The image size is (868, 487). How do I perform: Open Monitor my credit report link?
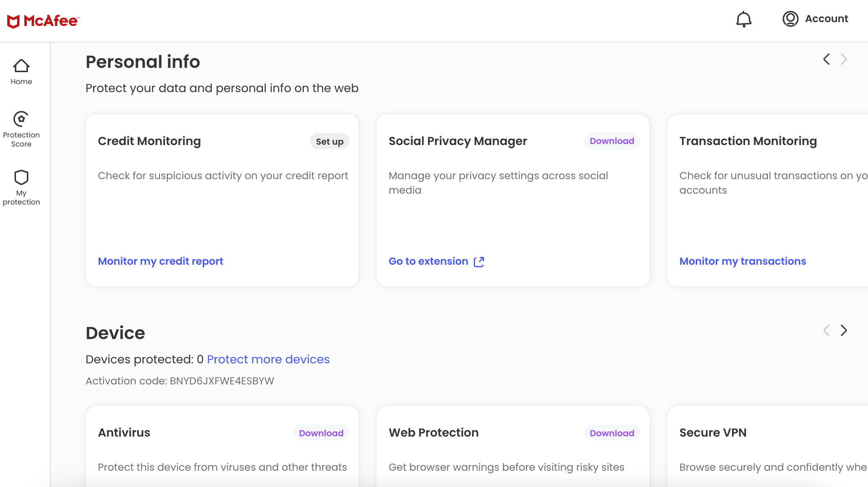pos(161,261)
